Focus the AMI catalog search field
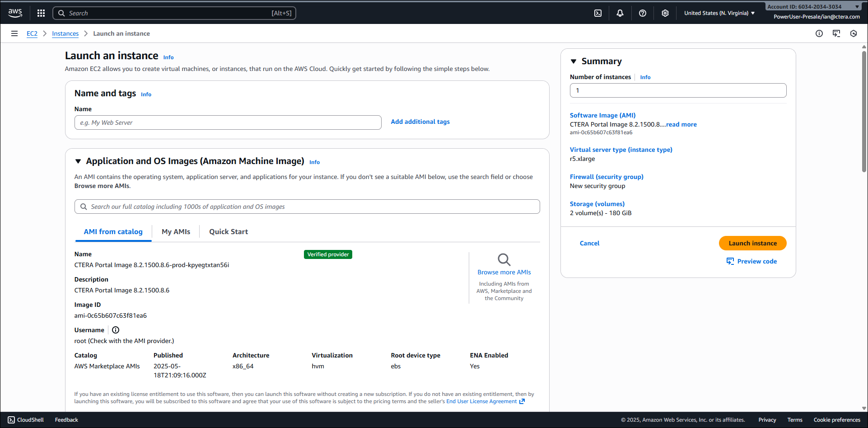868x428 pixels. pos(307,207)
